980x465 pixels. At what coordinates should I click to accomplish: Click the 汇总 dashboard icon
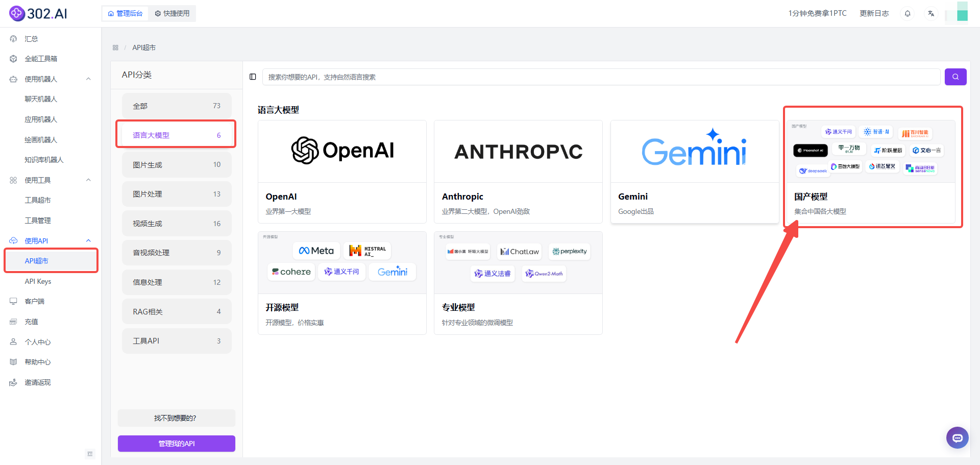click(x=13, y=39)
